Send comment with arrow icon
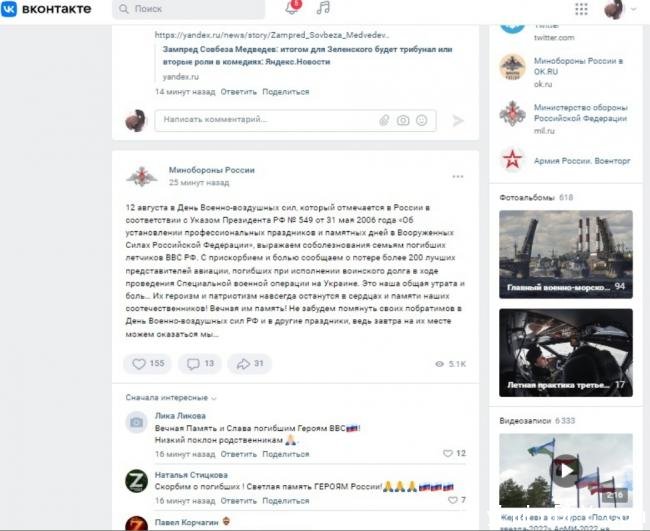The height and width of the screenshot is (531, 650). point(458,121)
